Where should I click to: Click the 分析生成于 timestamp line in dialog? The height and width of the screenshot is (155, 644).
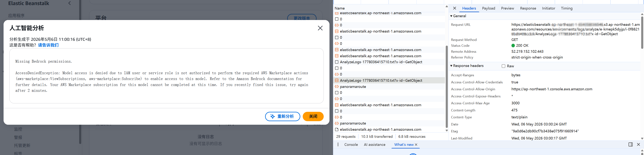[50, 39]
